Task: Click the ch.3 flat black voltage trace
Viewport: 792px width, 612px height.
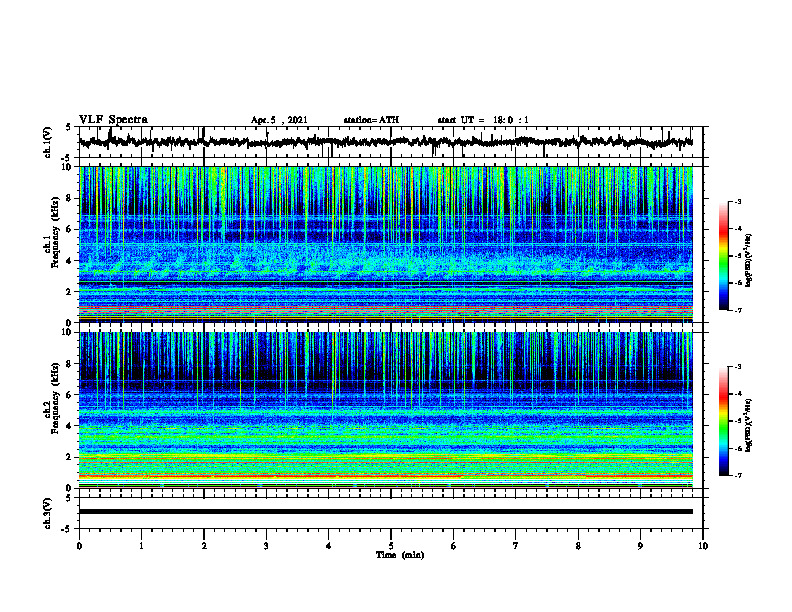Action: [x=386, y=512]
